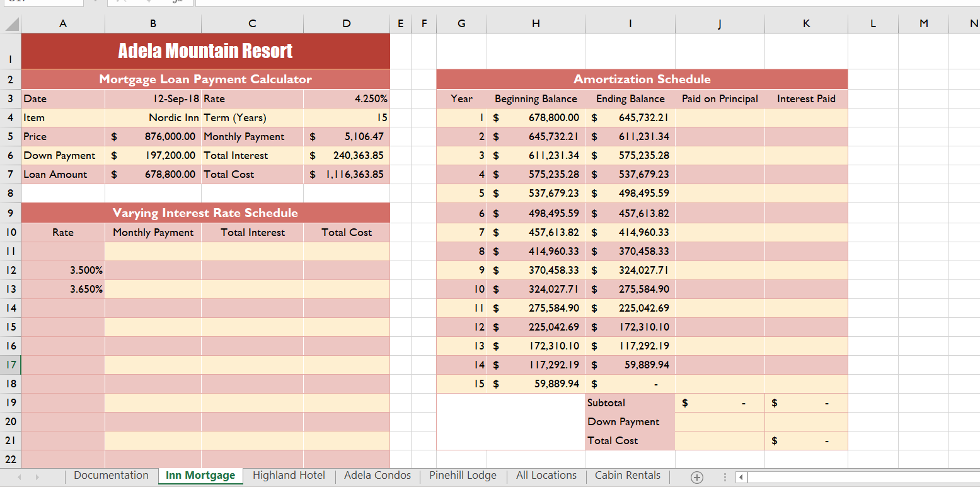Select column K header

[806, 24]
